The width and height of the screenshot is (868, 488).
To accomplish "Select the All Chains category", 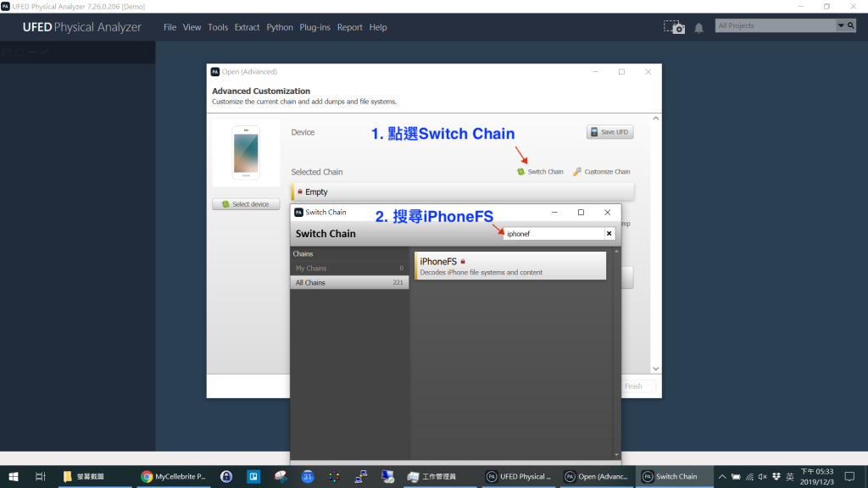I will [x=349, y=282].
